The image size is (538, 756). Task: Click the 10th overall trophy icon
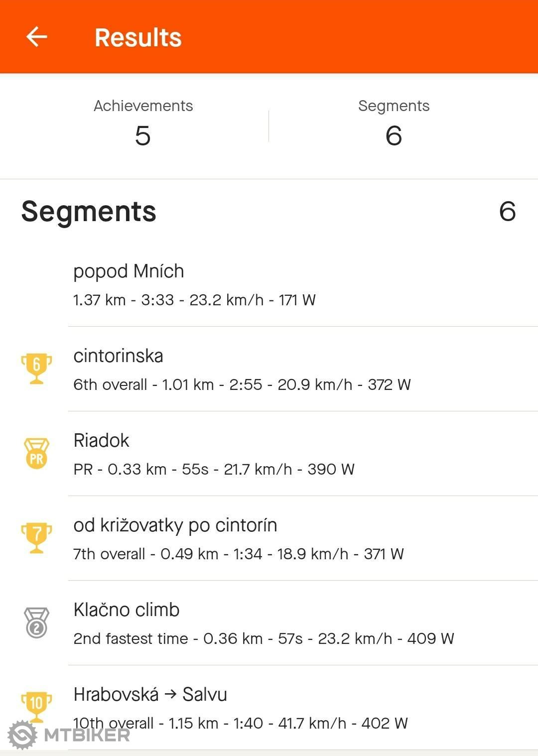pyautogui.click(x=36, y=706)
